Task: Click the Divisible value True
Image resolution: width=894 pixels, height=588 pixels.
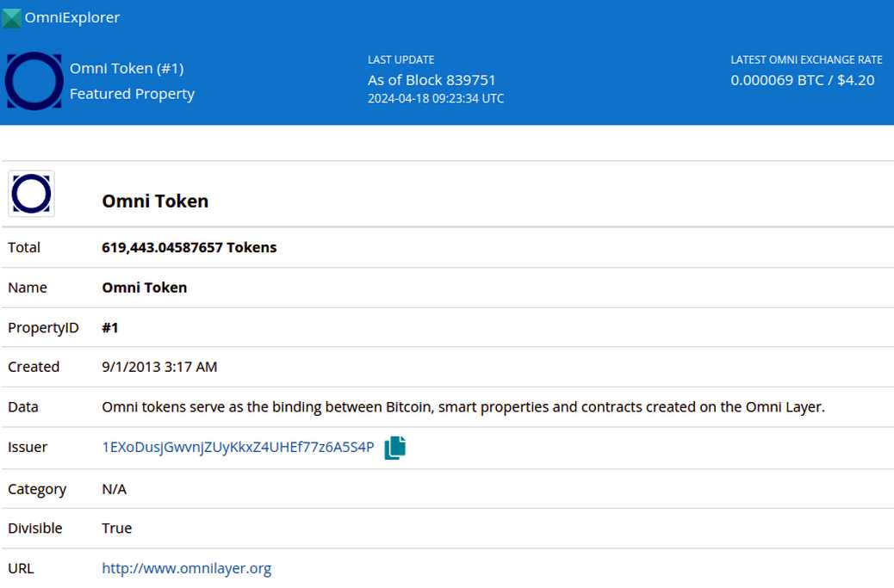Action: [x=117, y=529]
